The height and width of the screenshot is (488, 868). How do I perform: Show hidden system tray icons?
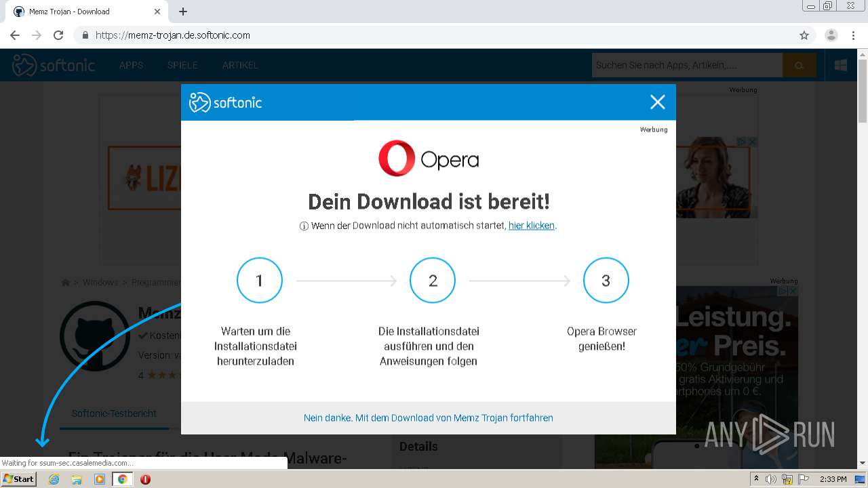click(756, 479)
